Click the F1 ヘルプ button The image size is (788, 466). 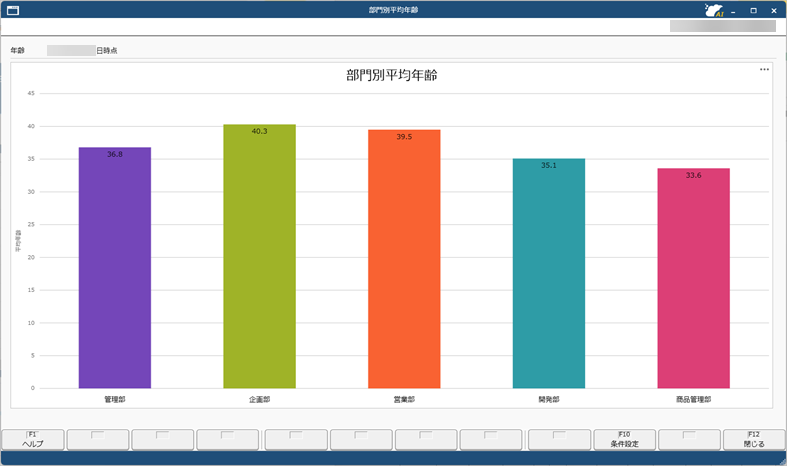[x=33, y=439]
